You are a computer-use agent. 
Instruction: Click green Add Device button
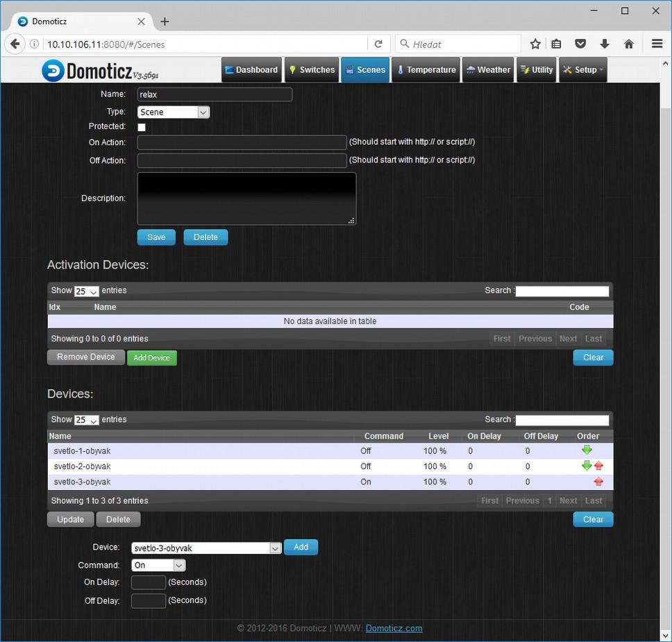click(x=152, y=357)
